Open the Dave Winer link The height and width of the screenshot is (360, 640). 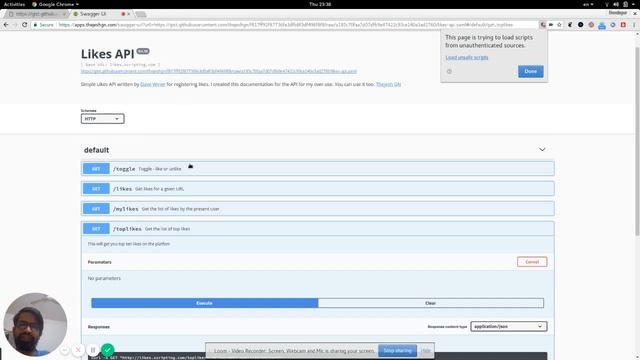coord(153,84)
